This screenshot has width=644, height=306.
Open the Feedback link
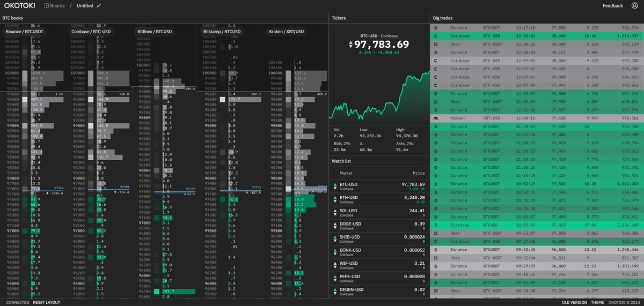(x=613, y=6)
